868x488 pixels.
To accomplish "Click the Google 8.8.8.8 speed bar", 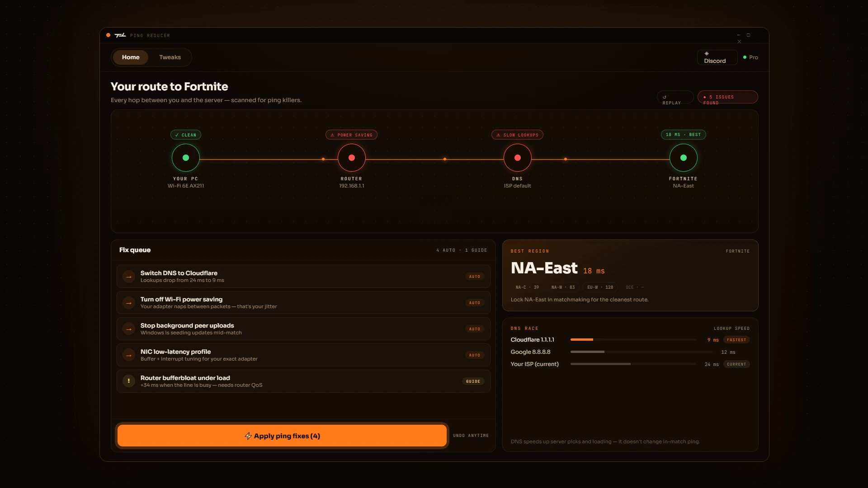I will tap(642, 352).
